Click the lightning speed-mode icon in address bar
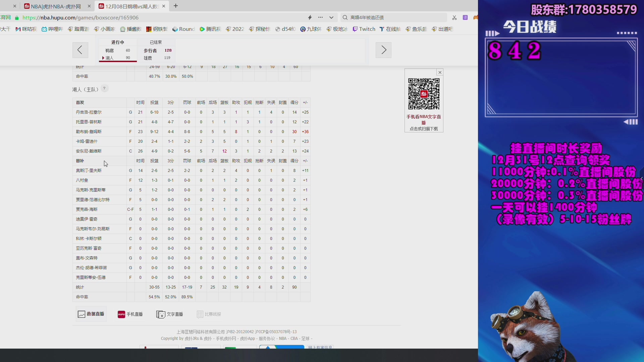 pyautogui.click(x=310, y=17)
